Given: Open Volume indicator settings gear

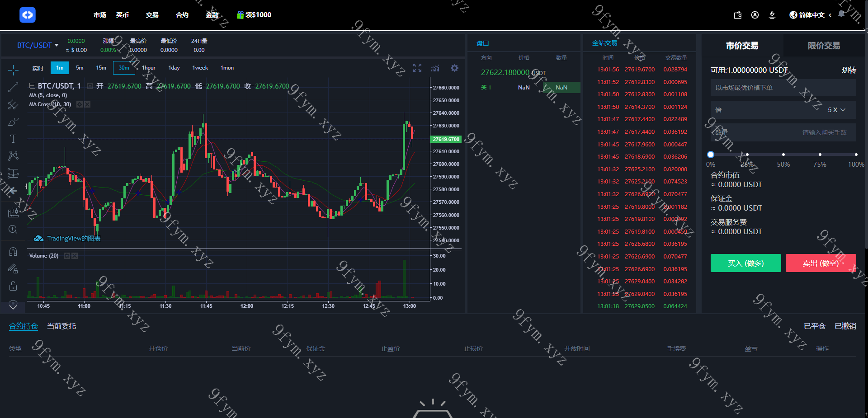Looking at the screenshot, I should point(67,256).
